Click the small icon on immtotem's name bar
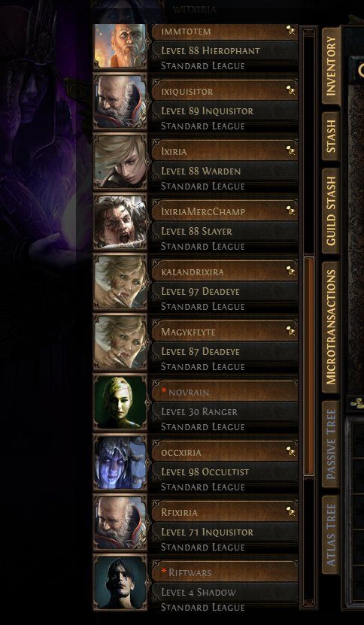The image size is (364, 625). coord(290,30)
